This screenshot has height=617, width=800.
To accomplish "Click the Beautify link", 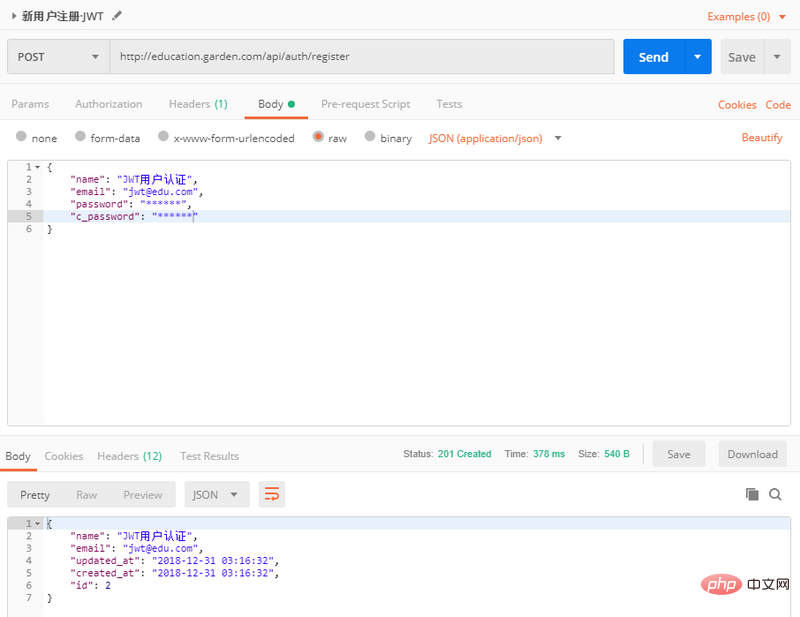I will pos(762,138).
